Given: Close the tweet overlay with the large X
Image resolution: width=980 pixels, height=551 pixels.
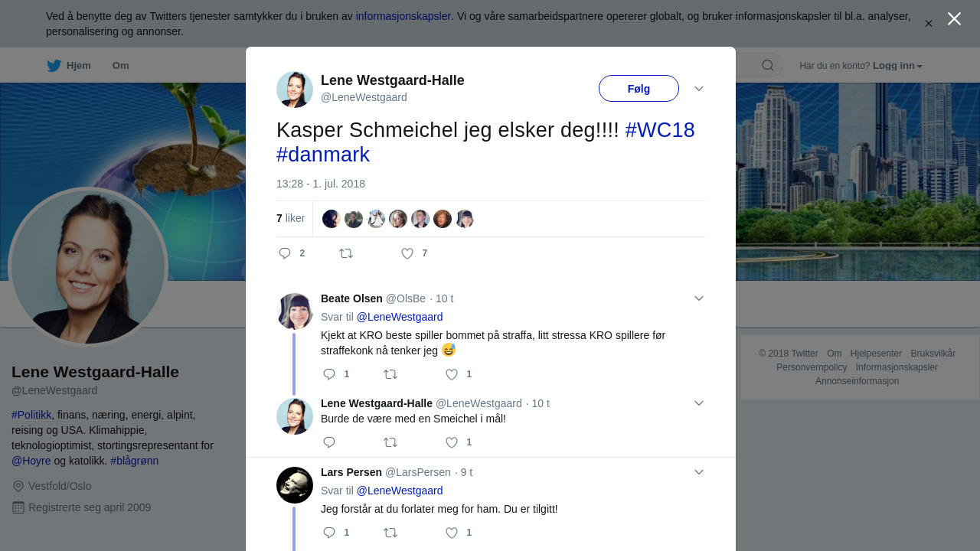Looking at the screenshot, I should click(954, 19).
